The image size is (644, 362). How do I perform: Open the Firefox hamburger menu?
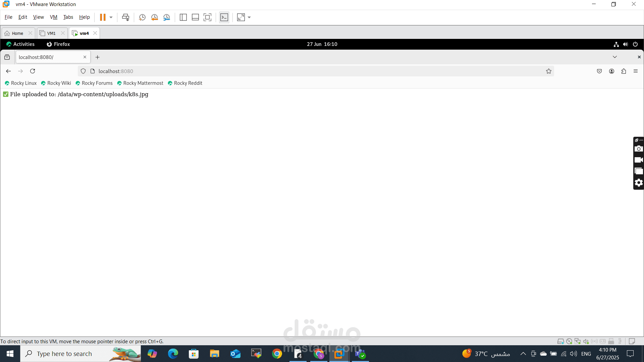tap(636, 71)
